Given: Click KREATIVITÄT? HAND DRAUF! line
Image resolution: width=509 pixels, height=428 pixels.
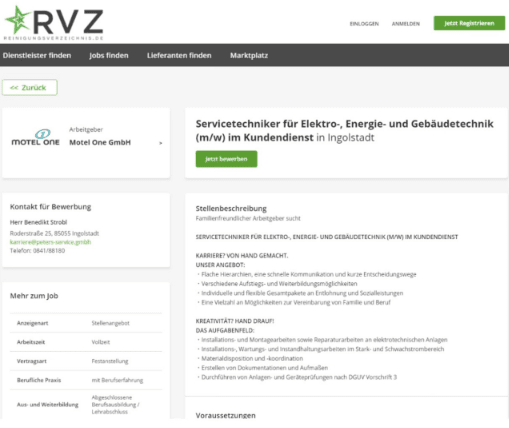Looking at the screenshot, I should coord(235,321).
